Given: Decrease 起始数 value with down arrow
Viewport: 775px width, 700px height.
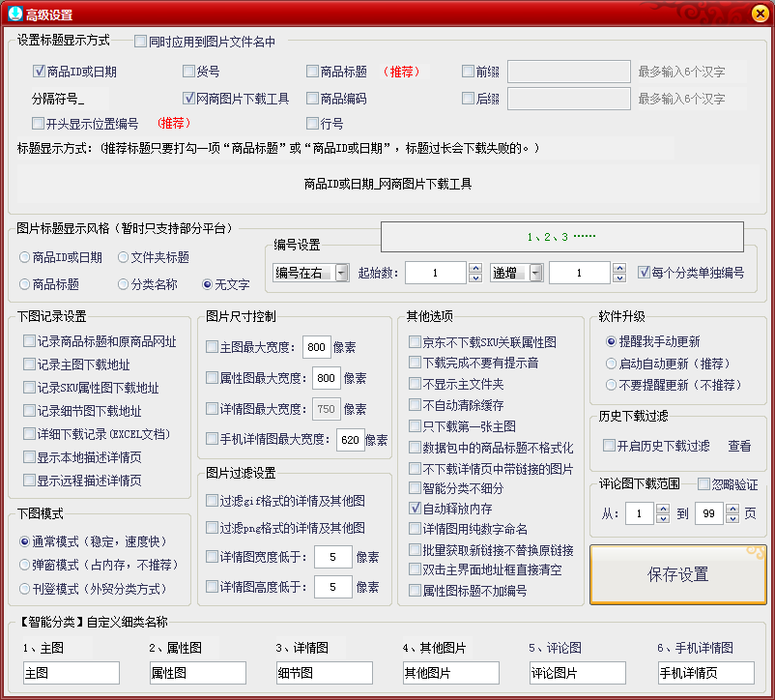Looking at the screenshot, I should [x=475, y=277].
